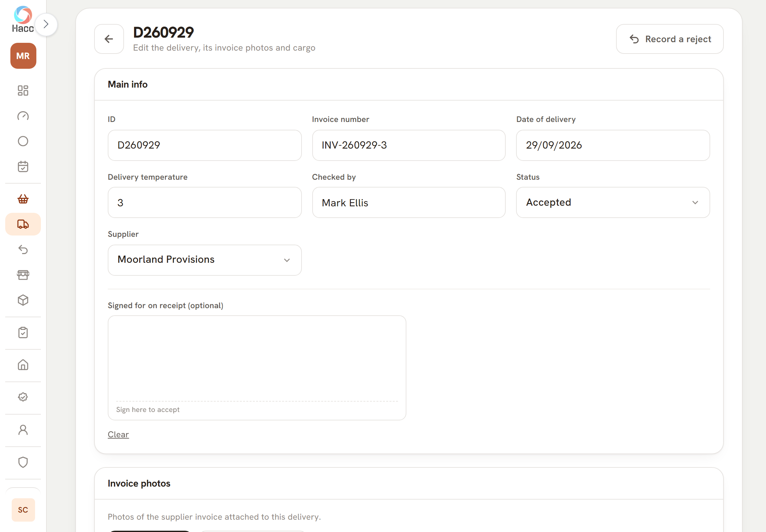The image size is (766, 532).
Task: Open the gauge meter icon in sidebar
Action: pyautogui.click(x=23, y=116)
